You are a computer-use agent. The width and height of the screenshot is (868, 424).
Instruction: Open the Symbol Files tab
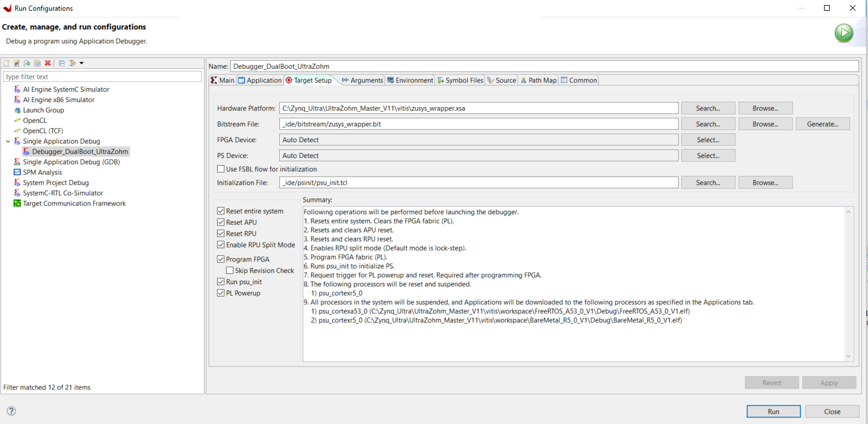pyautogui.click(x=460, y=81)
